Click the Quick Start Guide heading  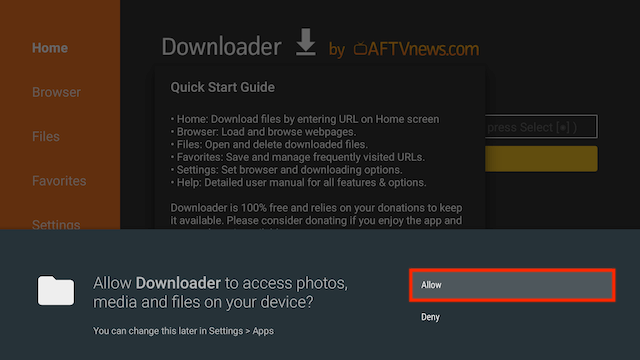pyautogui.click(x=222, y=87)
